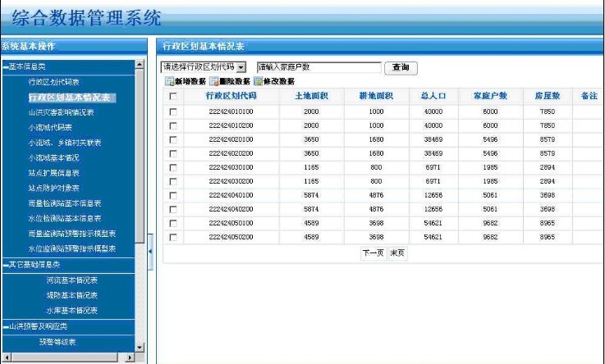This screenshot has width=605, height=364.
Task: Click the 房屋数 column header
Action: coord(548,96)
